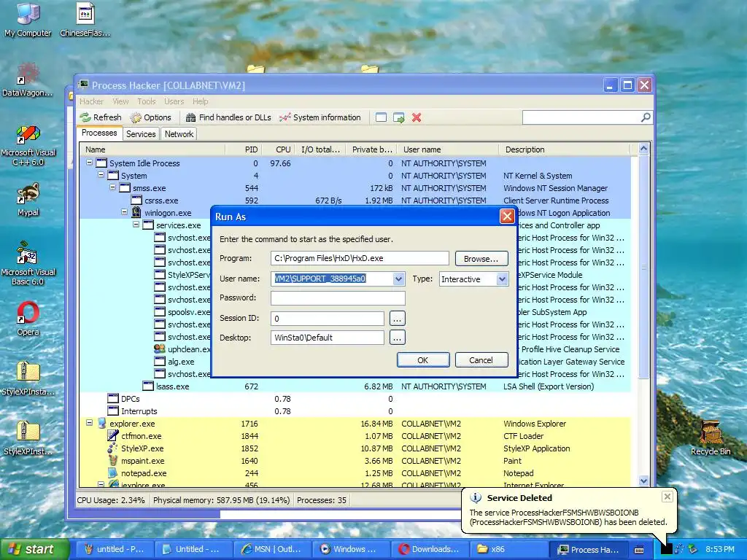747x560 pixels.
Task: Click OK in Run As dialog
Action: tap(423, 360)
